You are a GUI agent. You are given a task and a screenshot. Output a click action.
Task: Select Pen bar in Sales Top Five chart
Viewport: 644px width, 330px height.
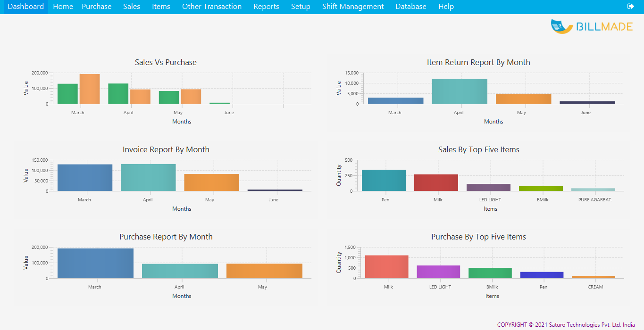tap(384, 181)
